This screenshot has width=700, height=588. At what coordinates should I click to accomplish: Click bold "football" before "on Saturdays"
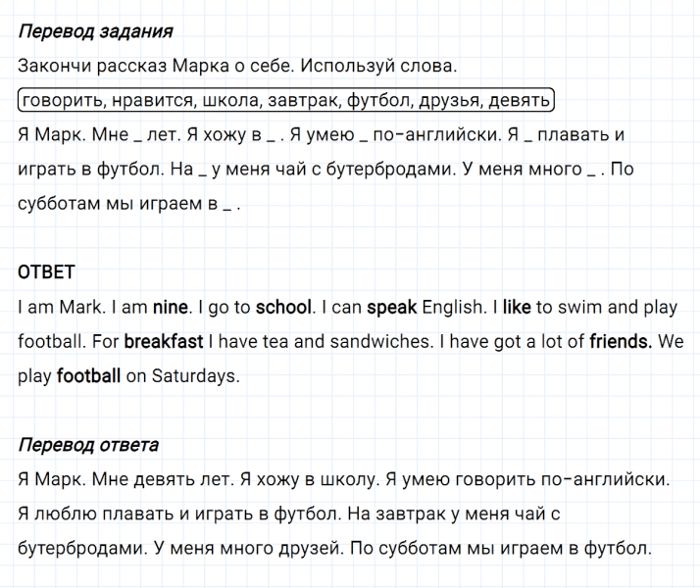tap(89, 375)
